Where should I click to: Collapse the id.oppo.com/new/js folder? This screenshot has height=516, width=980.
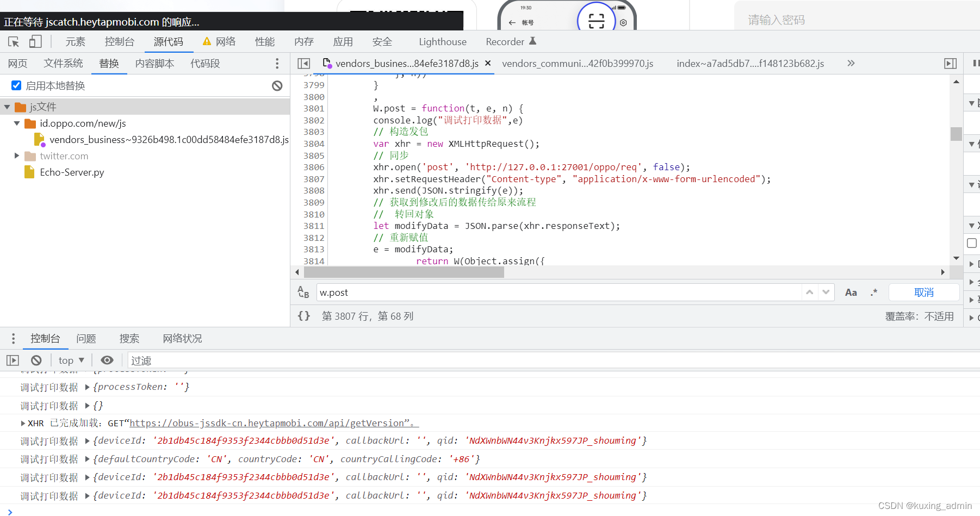click(17, 123)
